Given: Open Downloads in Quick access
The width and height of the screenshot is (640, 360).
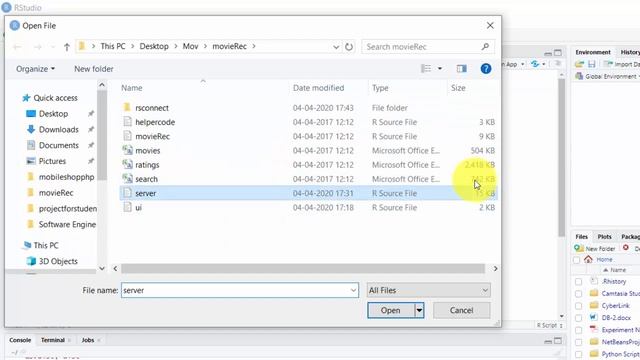Looking at the screenshot, I should coord(58,129).
